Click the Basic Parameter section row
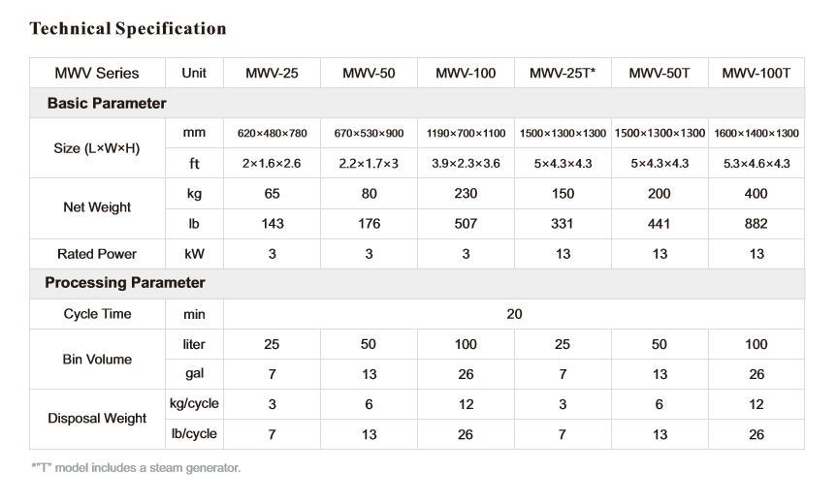837x504 pixels. [x=417, y=103]
